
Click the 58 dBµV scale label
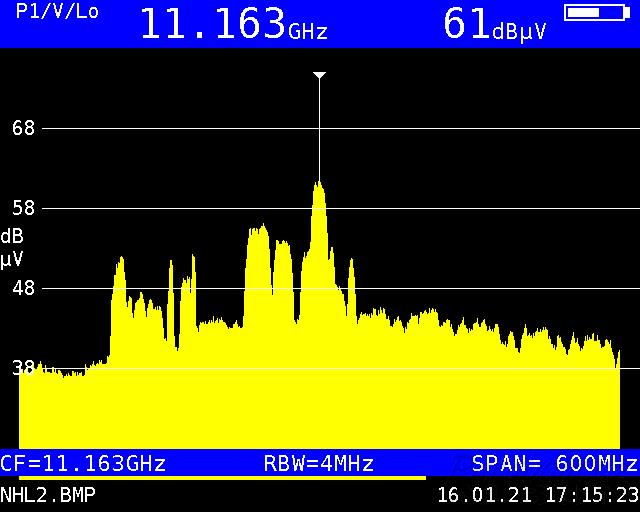click(24, 208)
